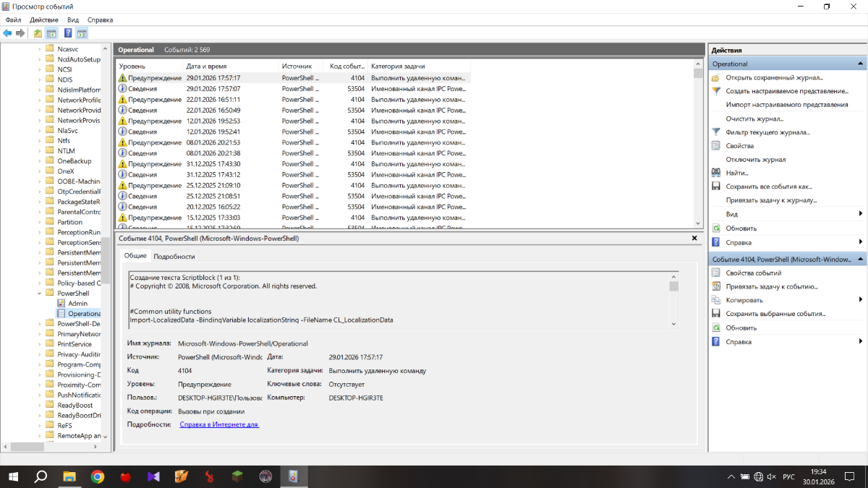The width and height of the screenshot is (868, 488).
Task: Expand the PrintService folder node
Action: pos(40,344)
